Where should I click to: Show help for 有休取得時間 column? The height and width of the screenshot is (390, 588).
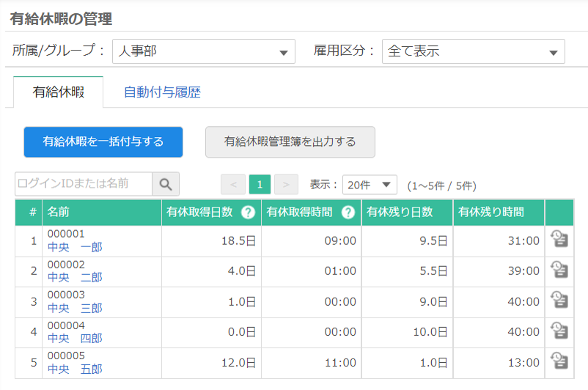(348, 213)
